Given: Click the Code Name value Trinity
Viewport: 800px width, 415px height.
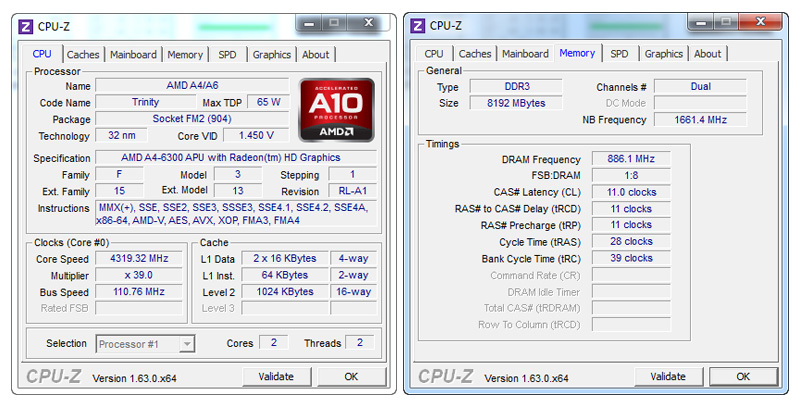Looking at the screenshot, I should [145, 102].
